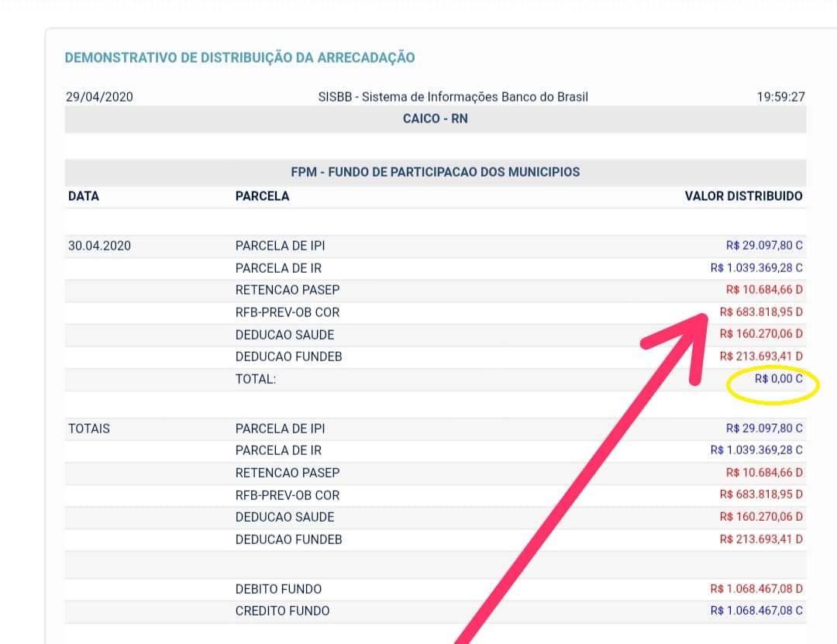Click PARCELA DE IPI in the TOTAIS row
Screen dimensions: 837x644
tap(281, 429)
